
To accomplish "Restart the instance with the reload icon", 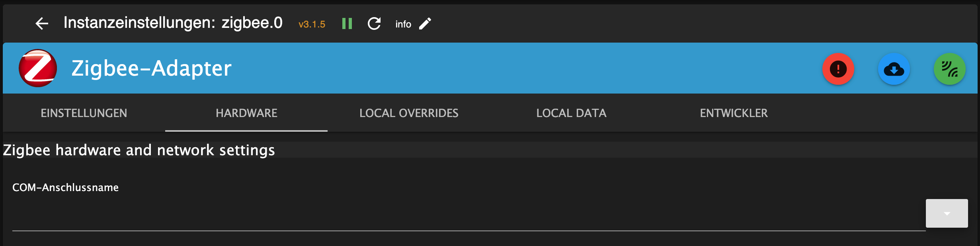I will tap(374, 24).
